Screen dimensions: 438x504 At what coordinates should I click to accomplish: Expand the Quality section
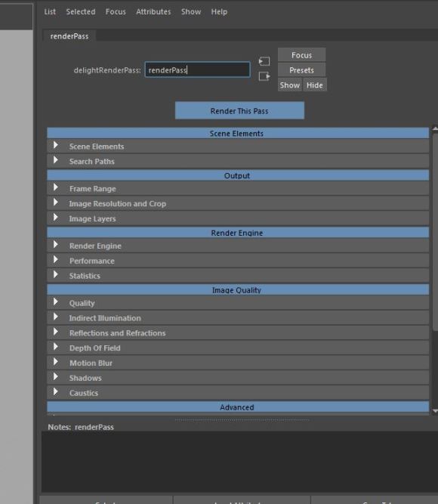click(x=238, y=303)
